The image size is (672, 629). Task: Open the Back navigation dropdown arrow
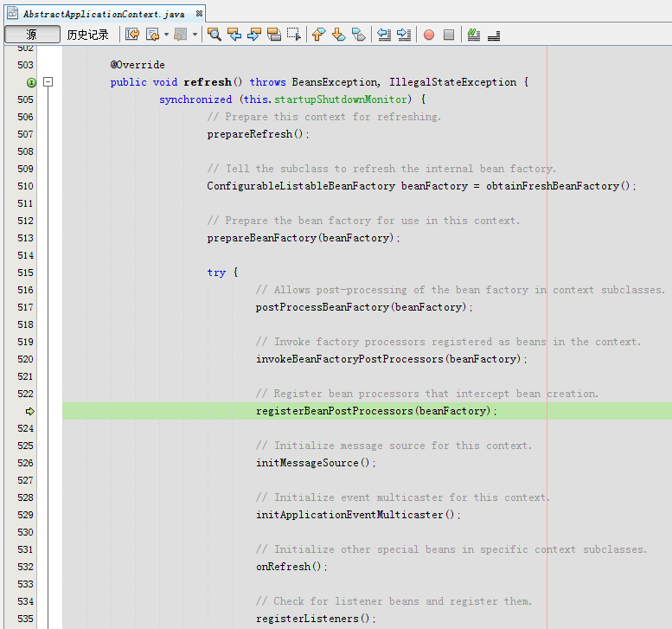click(166, 35)
